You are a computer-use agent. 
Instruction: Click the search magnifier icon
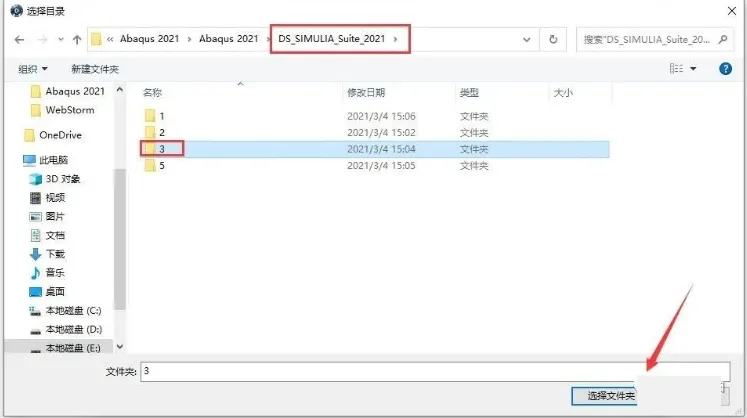point(723,39)
